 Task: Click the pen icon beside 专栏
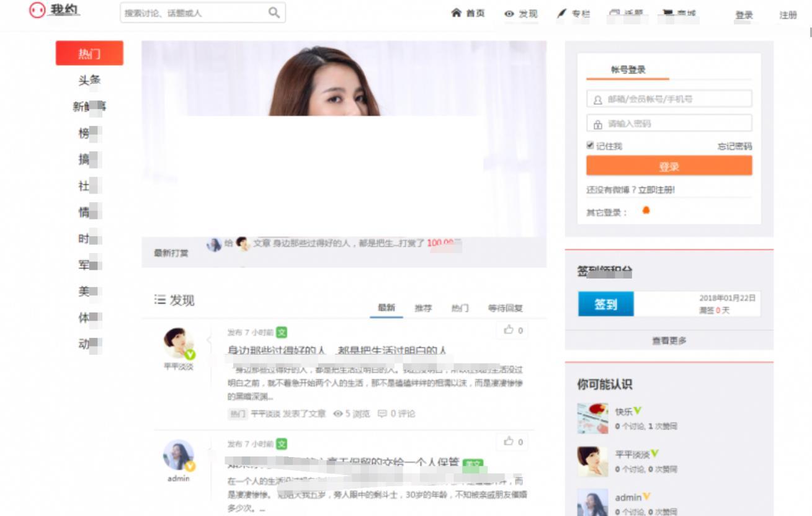click(561, 13)
